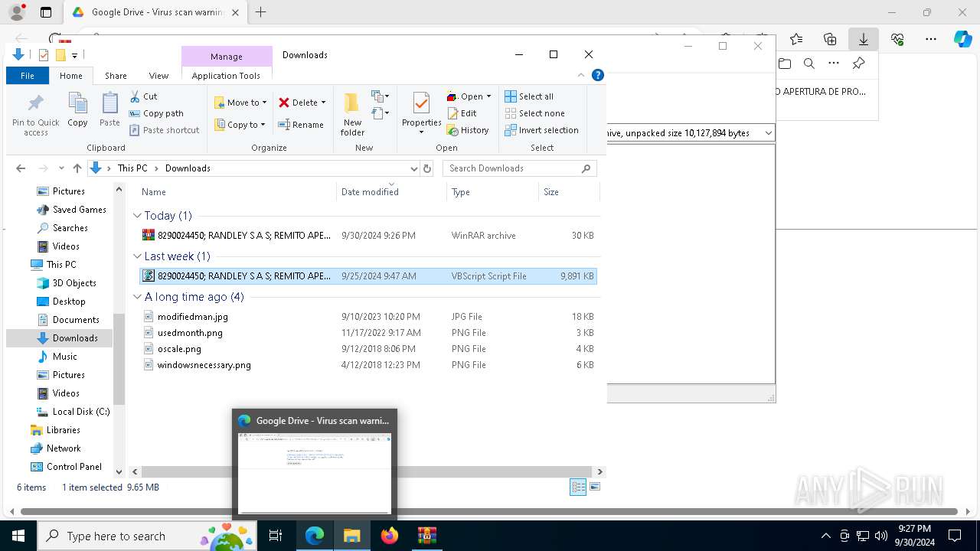Open address bar history dropdown

tap(414, 168)
